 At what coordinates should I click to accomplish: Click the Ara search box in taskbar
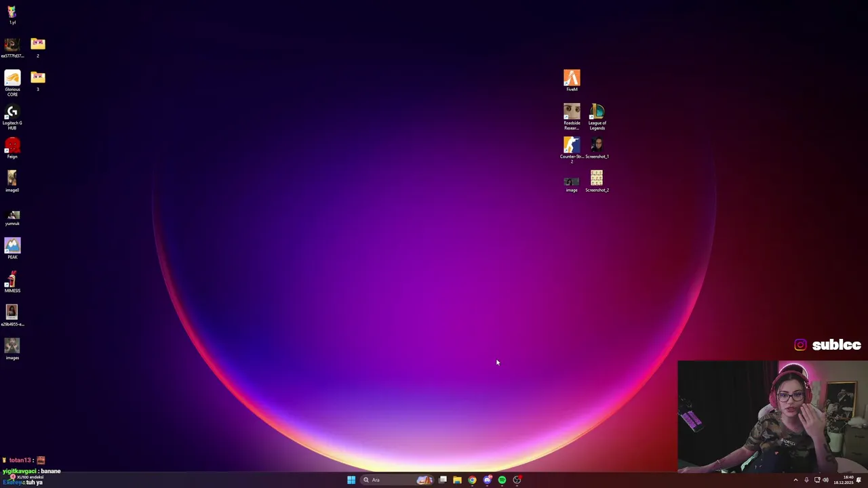pos(397,480)
